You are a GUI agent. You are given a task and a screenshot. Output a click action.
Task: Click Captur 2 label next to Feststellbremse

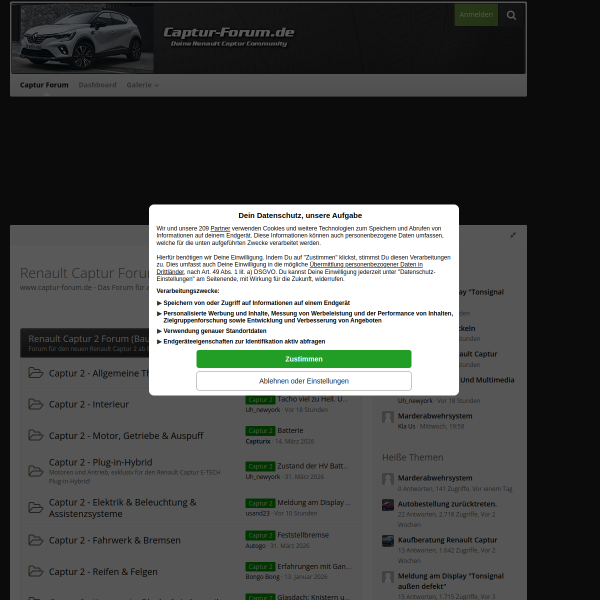260,535
